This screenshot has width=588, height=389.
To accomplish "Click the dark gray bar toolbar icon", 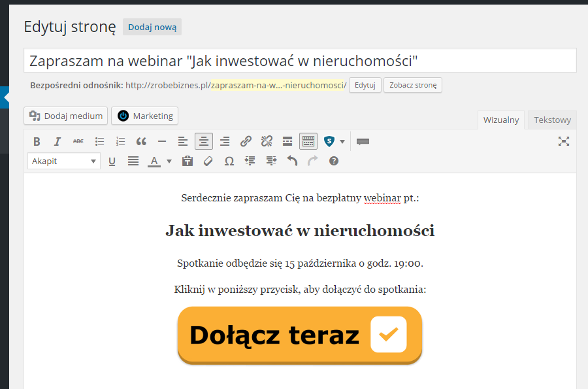I will coord(363,141).
